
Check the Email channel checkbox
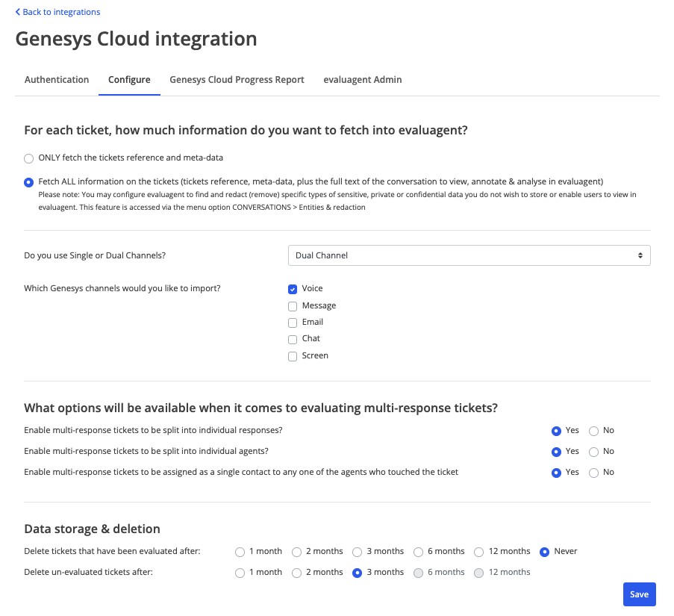click(x=293, y=323)
